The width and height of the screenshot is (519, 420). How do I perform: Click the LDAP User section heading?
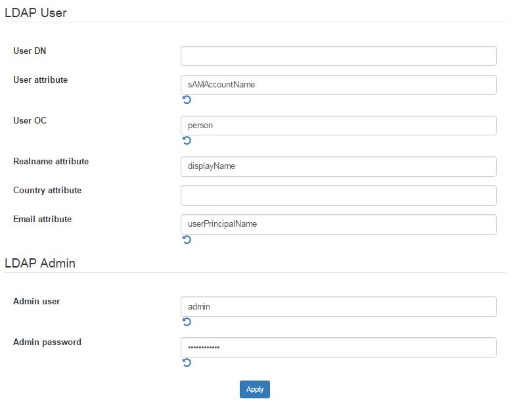click(x=35, y=13)
